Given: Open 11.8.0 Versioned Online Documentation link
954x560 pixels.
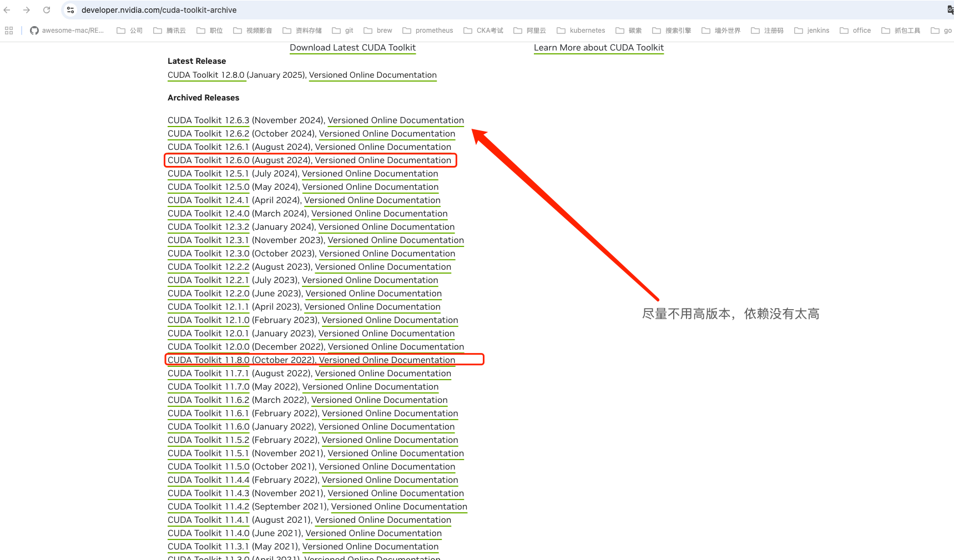Looking at the screenshot, I should [x=387, y=360].
